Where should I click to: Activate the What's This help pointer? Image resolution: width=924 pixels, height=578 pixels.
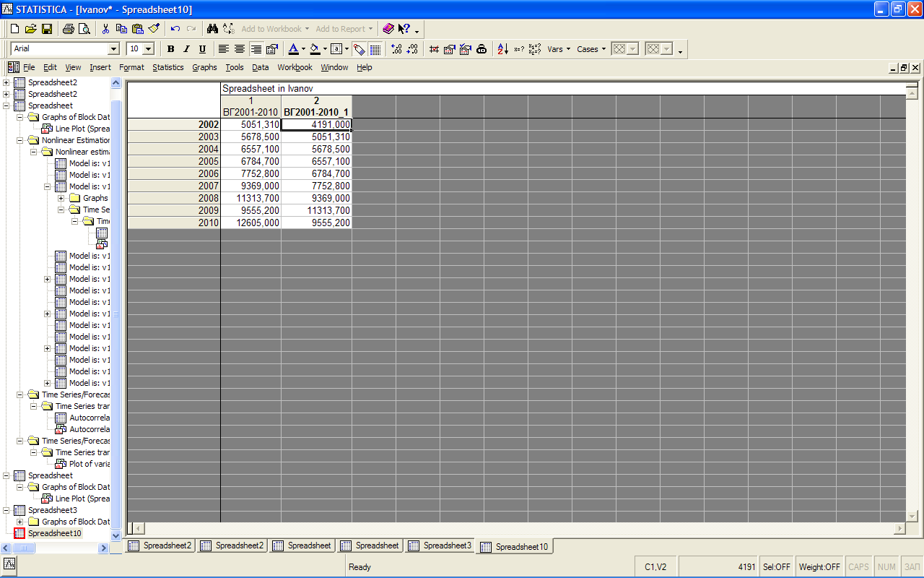(x=404, y=29)
